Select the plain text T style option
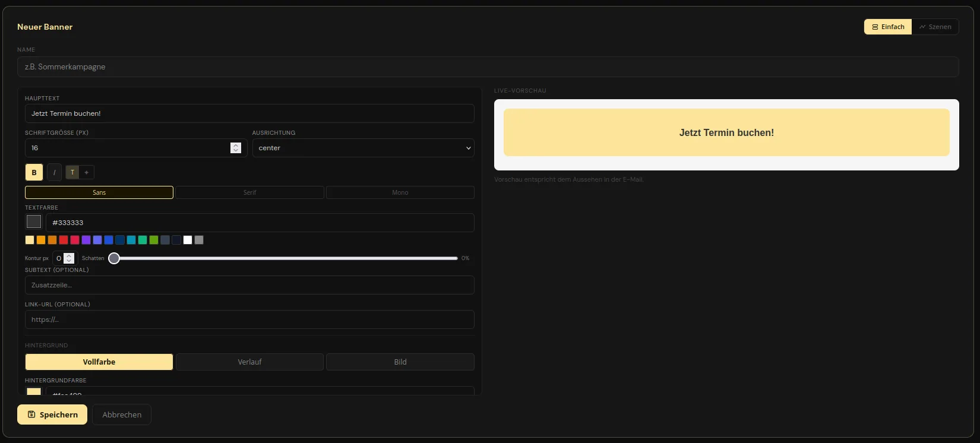980x443 pixels. point(72,172)
